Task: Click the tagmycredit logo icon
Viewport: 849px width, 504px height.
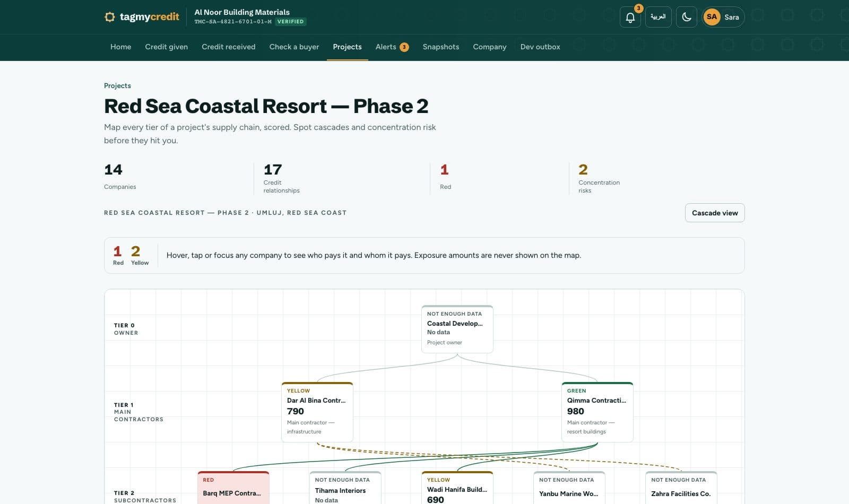Action: click(x=109, y=17)
